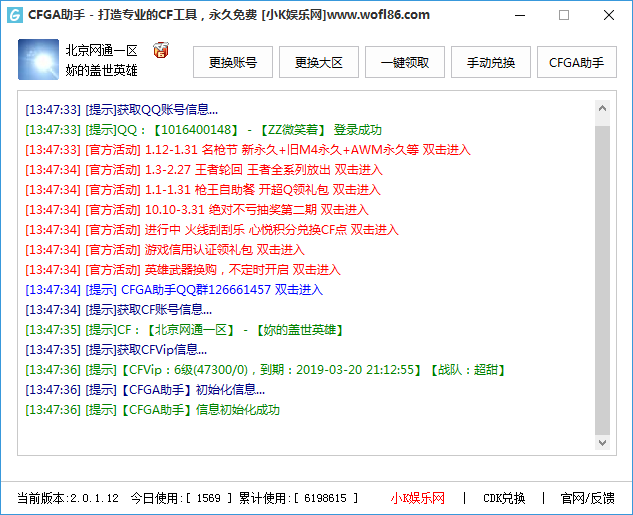
Task: Click the 今日使用 1569 counter
Action: point(182,498)
